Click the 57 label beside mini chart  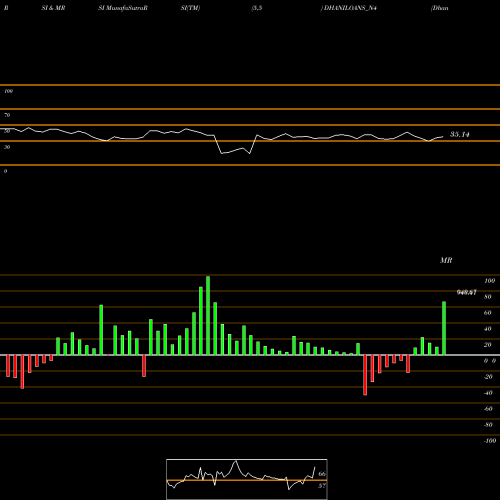click(322, 486)
